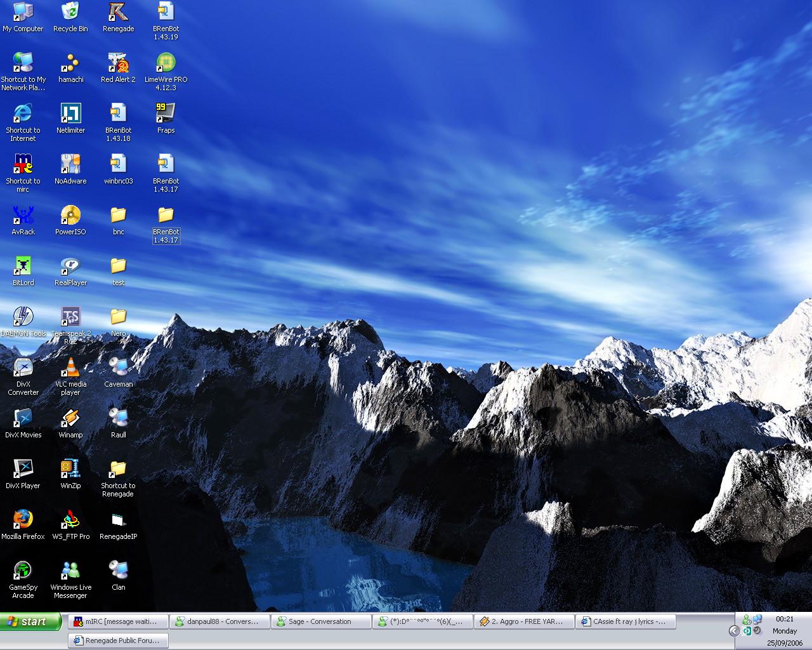Open the GameSpy Arcade shortcut

click(x=23, y=571)
